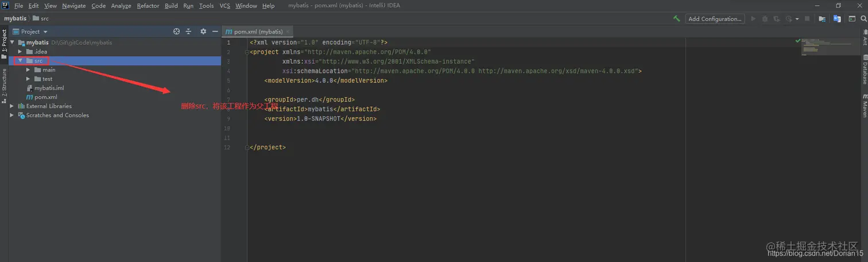
Task: Collapse the mybatis root project node
Action: pyautogui.click(x=13, y=43)
